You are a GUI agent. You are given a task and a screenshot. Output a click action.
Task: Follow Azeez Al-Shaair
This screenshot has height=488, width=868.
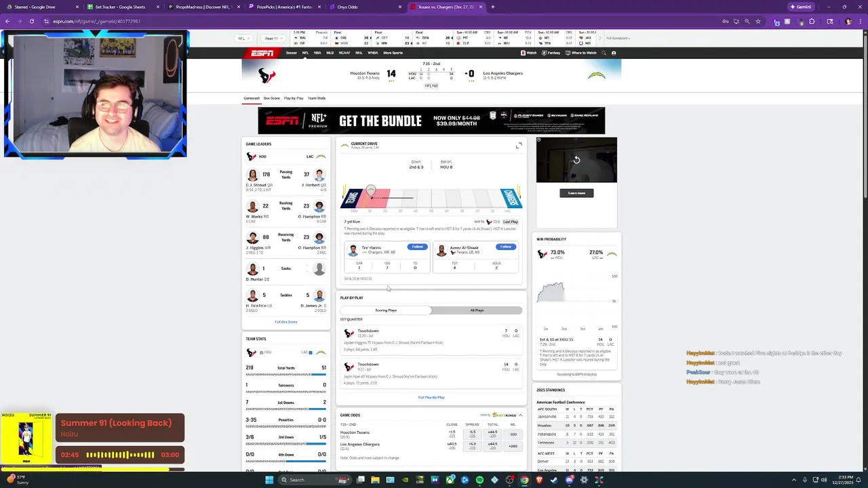coord(506,247)
